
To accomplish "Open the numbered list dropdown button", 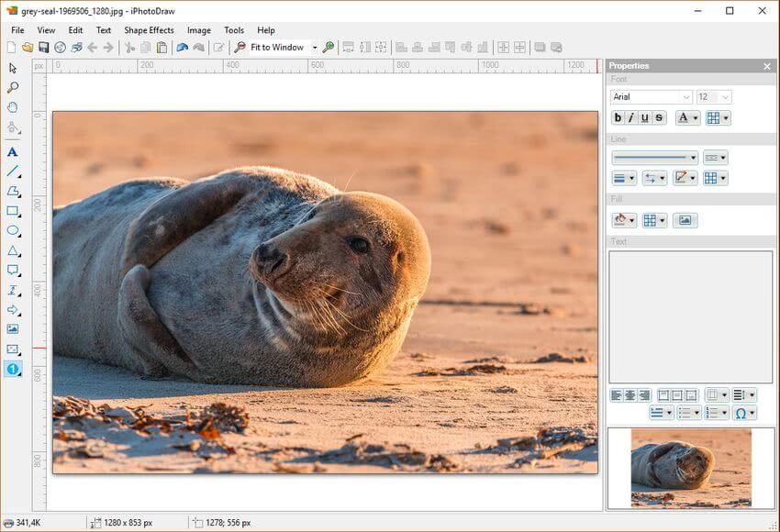I will coord(717,413).
